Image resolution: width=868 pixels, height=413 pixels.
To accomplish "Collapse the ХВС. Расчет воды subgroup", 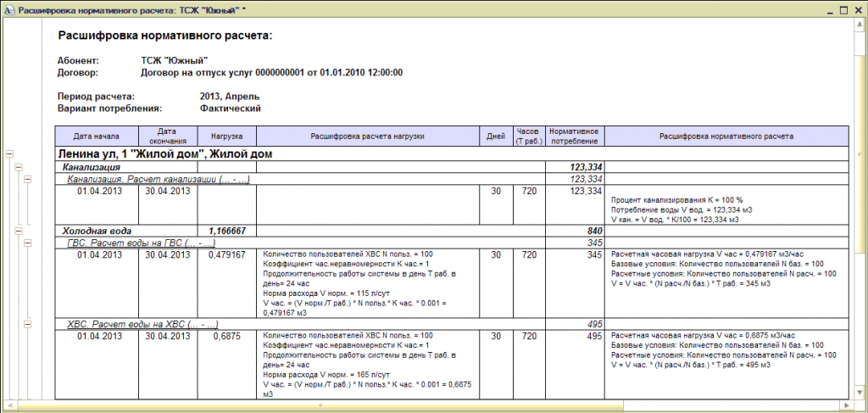I will 28,325.
